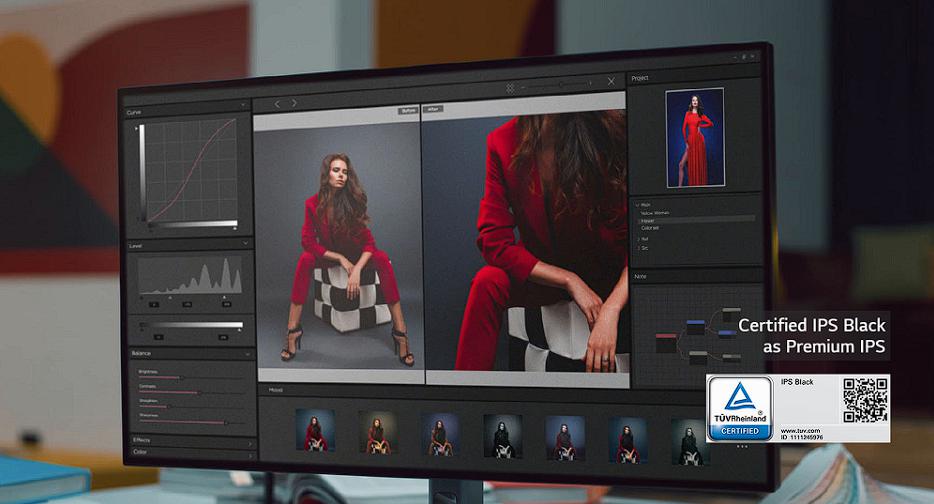This screenshot has width=934, height=504.
Task: Collapse the Curve panel chevron
Action: (x=243, y=105)
